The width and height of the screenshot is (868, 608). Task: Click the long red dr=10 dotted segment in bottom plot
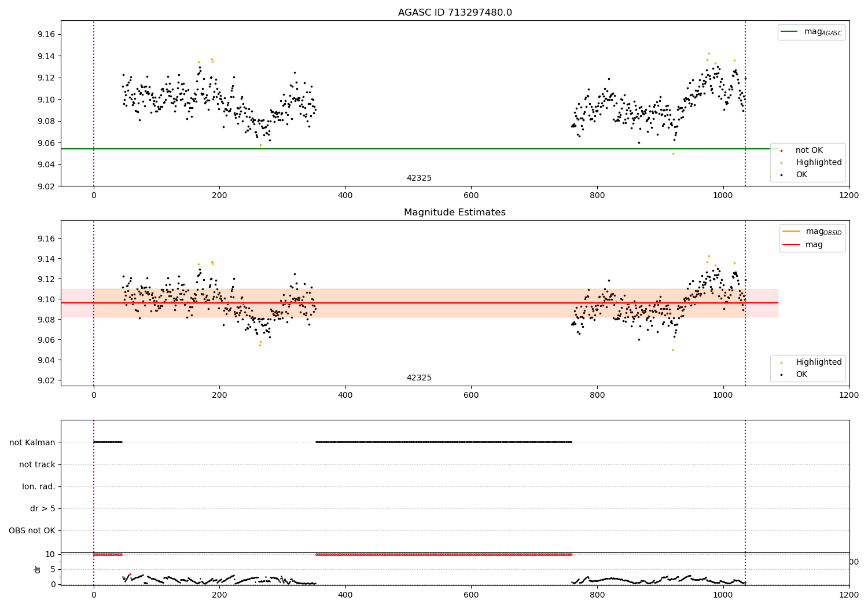click(x=444, y=554)
